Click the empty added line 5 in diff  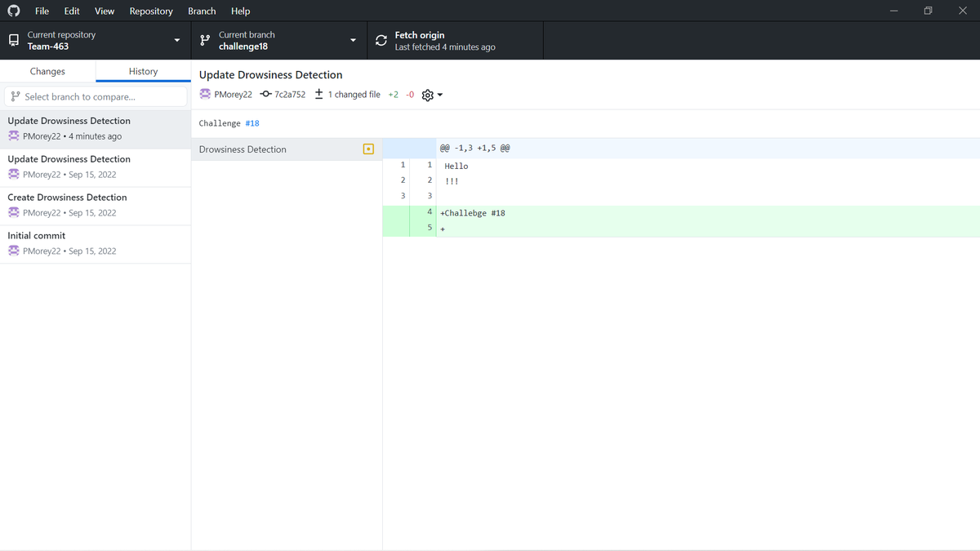[x=681, y=229]
